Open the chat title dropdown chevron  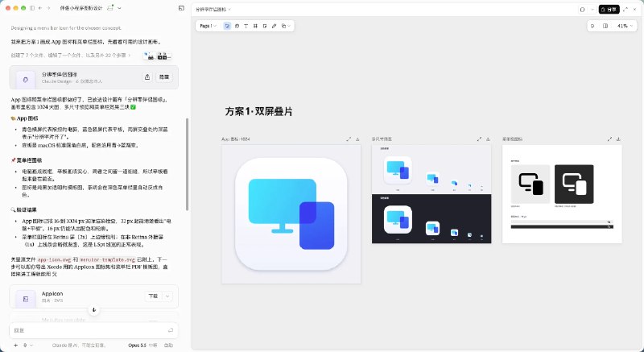coord(119,8)
